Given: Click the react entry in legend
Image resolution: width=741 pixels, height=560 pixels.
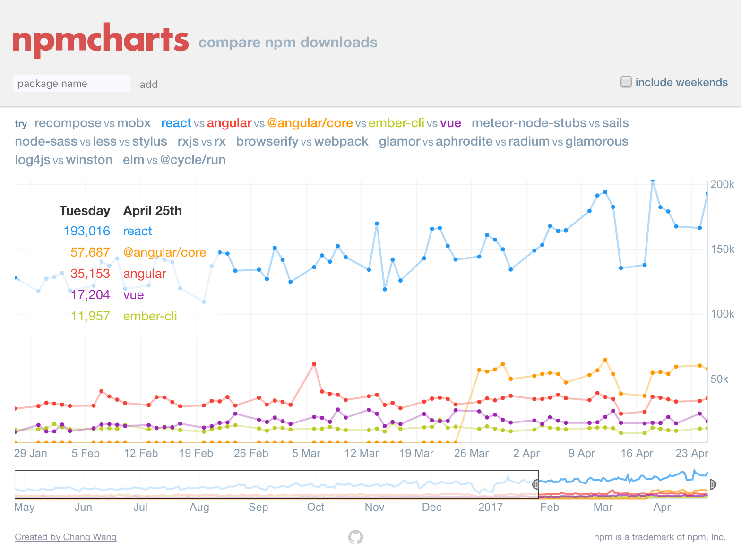Looking at the screenshot, I should pos(138,231).
